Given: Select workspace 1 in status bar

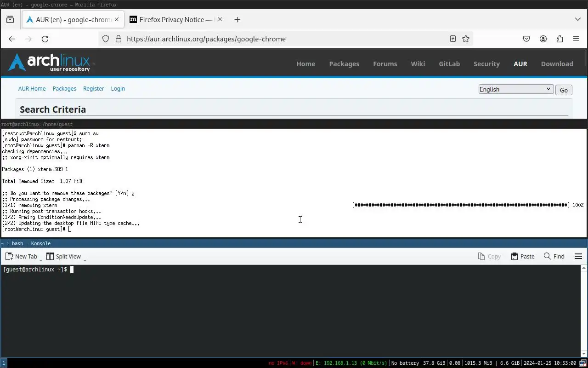Looking at the screenshot, I should tap(4, 363).
